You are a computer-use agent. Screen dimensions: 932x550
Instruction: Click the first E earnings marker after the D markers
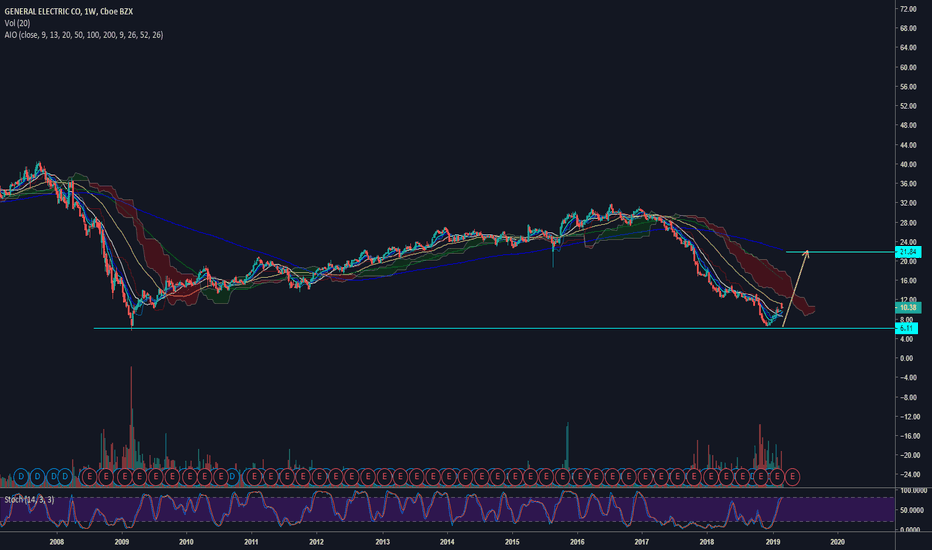(x=89, y=476)
